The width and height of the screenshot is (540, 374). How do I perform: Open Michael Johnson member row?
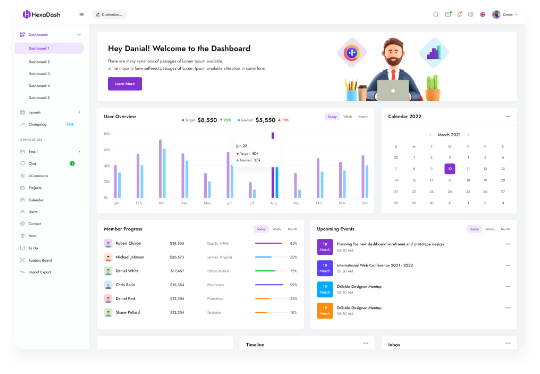[200, 257]
